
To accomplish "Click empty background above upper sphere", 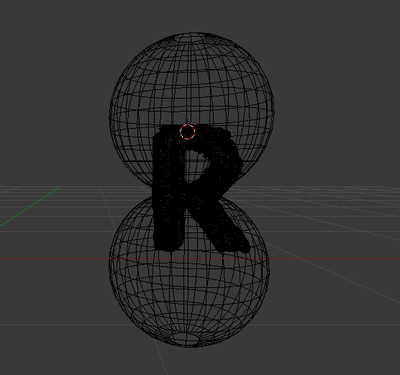I will pos(192,15).
